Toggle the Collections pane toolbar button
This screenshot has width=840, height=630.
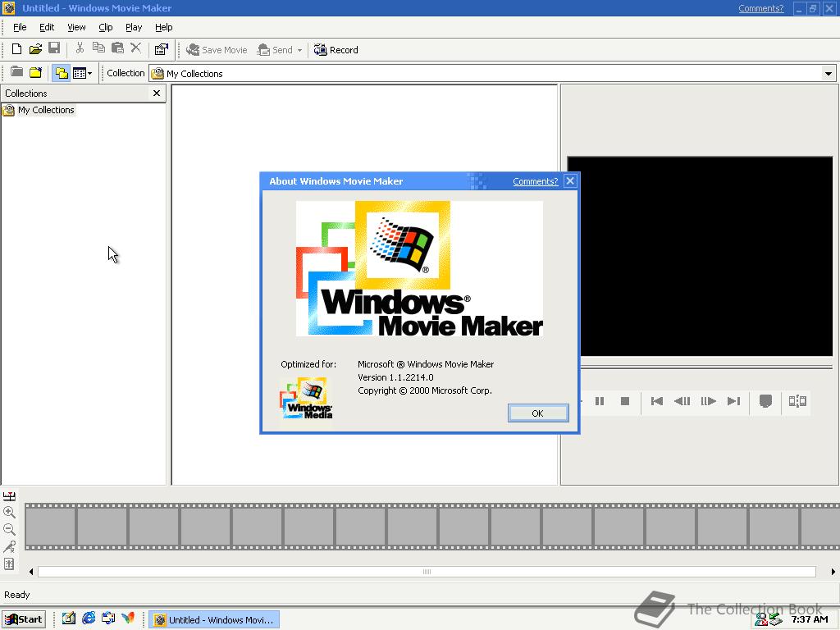click(61, 73)
